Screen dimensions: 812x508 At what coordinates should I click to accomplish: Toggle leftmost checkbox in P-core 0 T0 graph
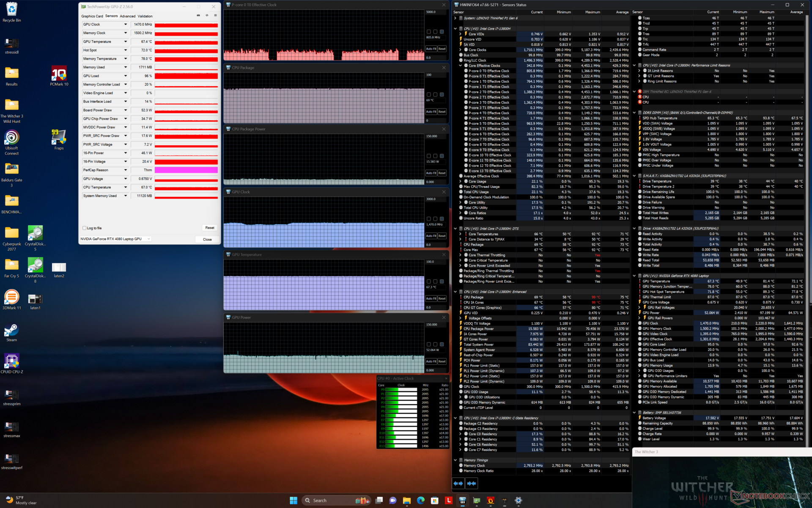[x=429, y=32]
